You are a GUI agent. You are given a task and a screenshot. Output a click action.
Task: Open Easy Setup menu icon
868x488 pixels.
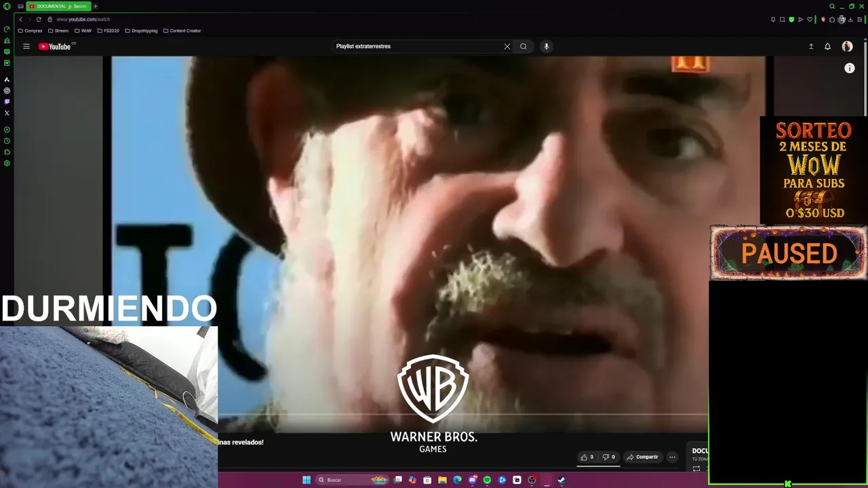(x=859, y=19)
